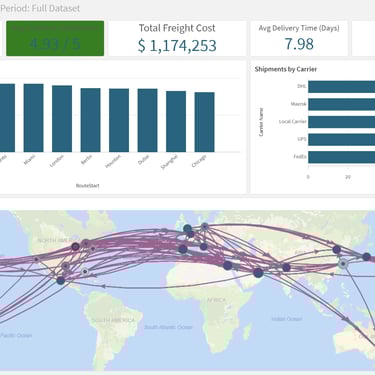
Task: Select the Miami bar in RouteStart chart
Action: (x=33, y=118)
